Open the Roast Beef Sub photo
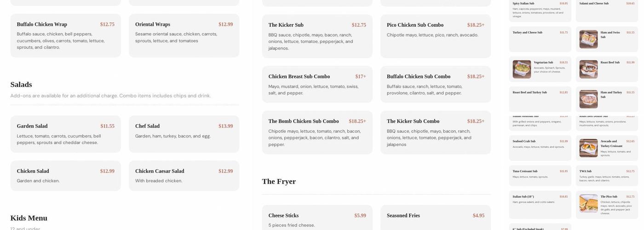Screen dimensions: 644x230 pos(588,69)
